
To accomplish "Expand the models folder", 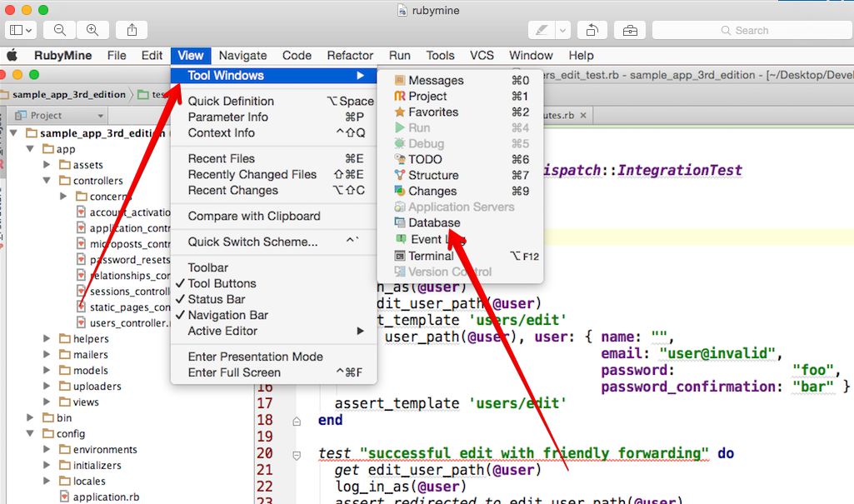I will 47,370.
